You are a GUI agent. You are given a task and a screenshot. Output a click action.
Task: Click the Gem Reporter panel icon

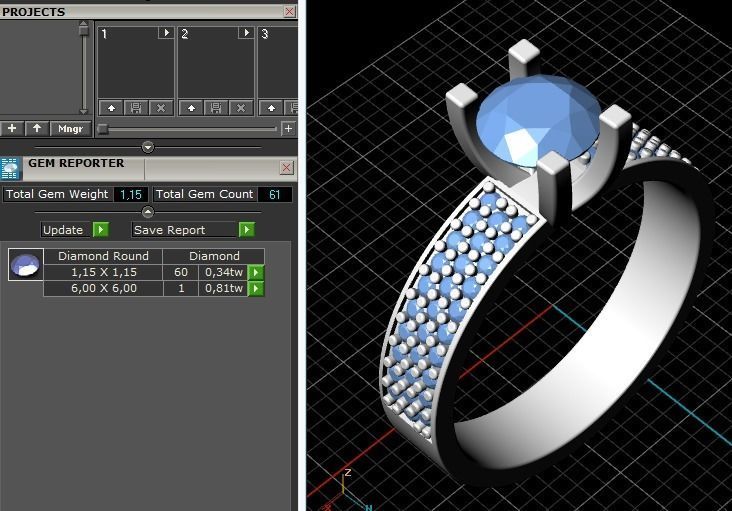point(10,168)
